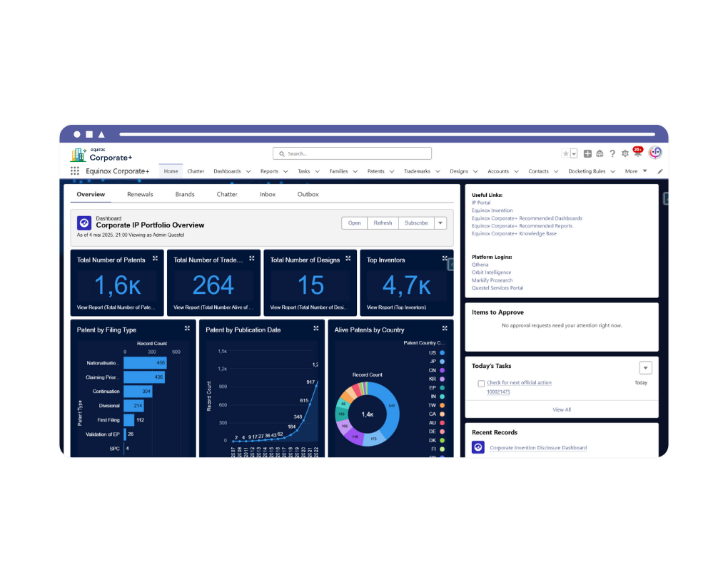Click the pencil edit icon on the navigation bar

pyautogui.click(x=659, y=170)
